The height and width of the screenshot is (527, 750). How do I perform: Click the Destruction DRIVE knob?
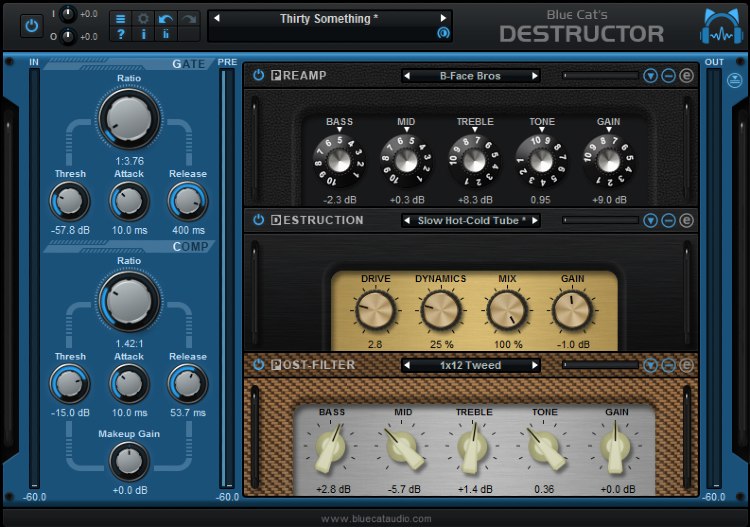(376, 310)
